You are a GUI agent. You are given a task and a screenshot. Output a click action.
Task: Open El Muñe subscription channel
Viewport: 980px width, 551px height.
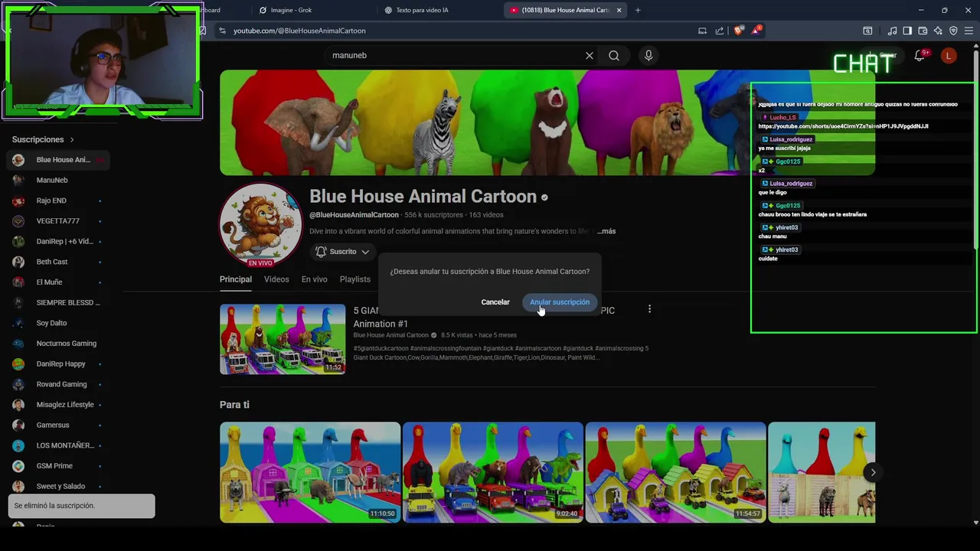click(x=58, y=282)
